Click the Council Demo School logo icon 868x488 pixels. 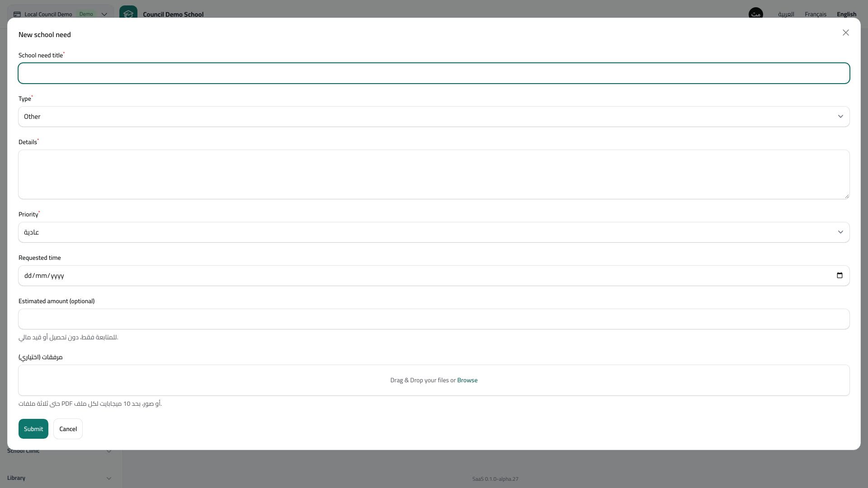click(128, 14)
